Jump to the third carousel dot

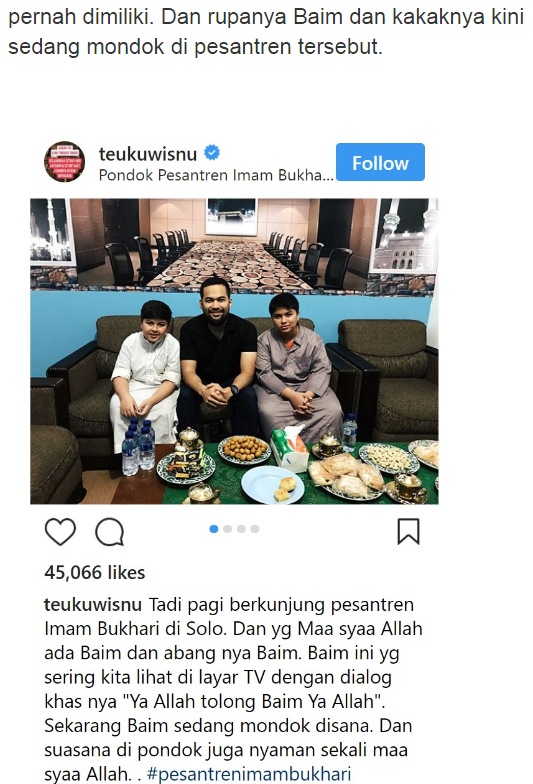coord(241,529)
